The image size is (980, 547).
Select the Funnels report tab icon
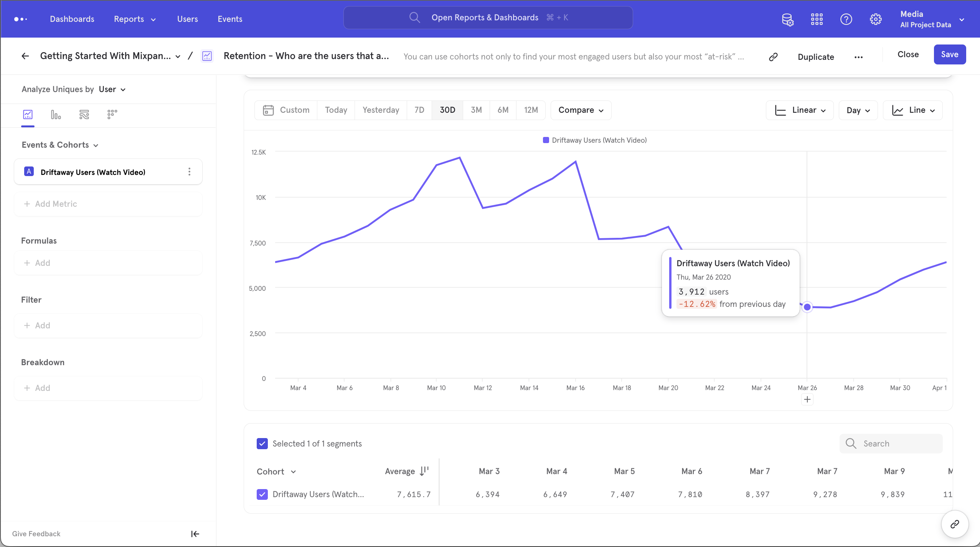click(x=56, y=114)
